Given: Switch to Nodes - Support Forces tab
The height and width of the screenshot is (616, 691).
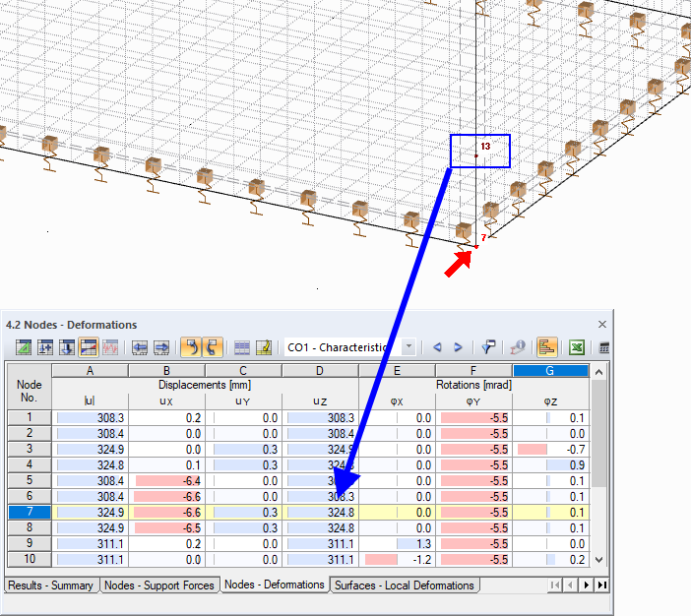Looking at the screenshot, I should (x=159, y=585).
